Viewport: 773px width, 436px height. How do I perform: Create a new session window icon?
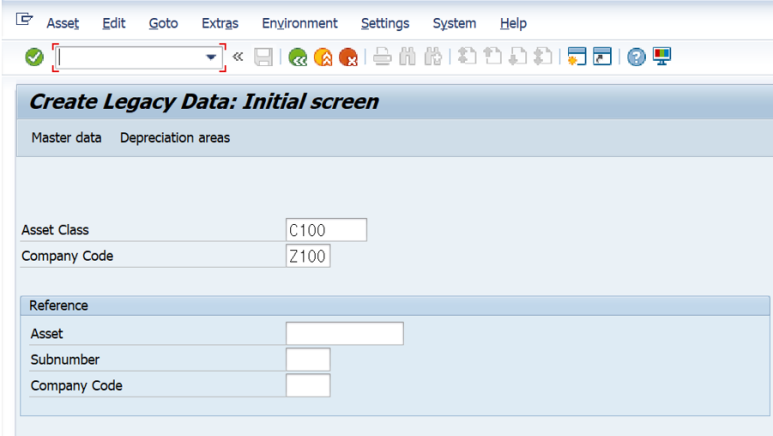[x=577, y=56]
